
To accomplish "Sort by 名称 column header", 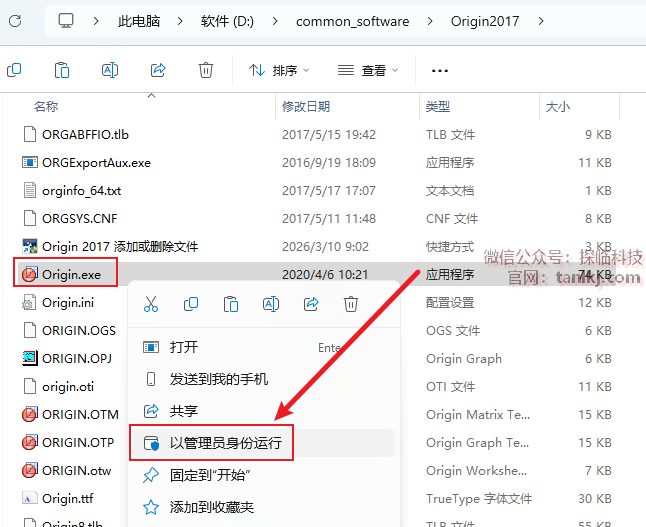I will point(46,107).
